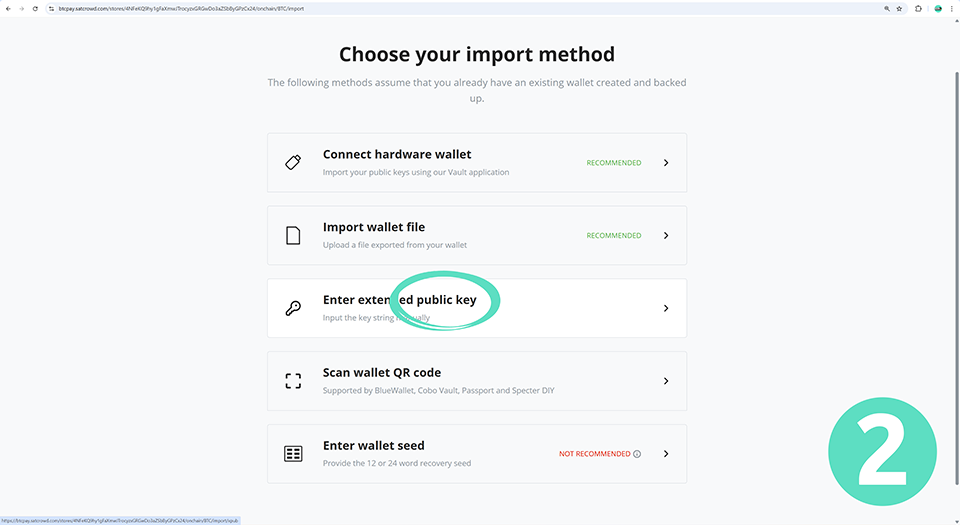
Task: Open the browser profile avatar
Action: [x=938, y=8]
